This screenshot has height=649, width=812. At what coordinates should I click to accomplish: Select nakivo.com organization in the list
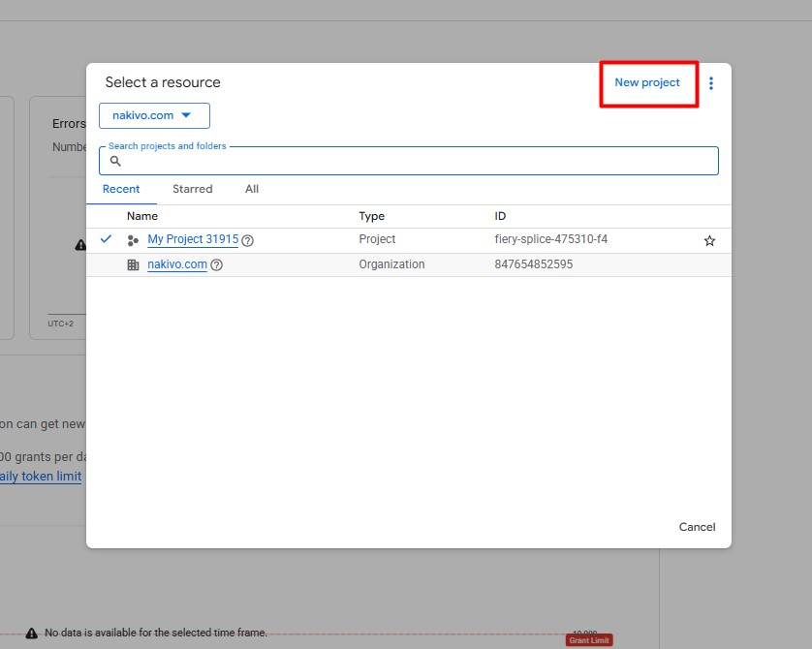tap(177, 264)
